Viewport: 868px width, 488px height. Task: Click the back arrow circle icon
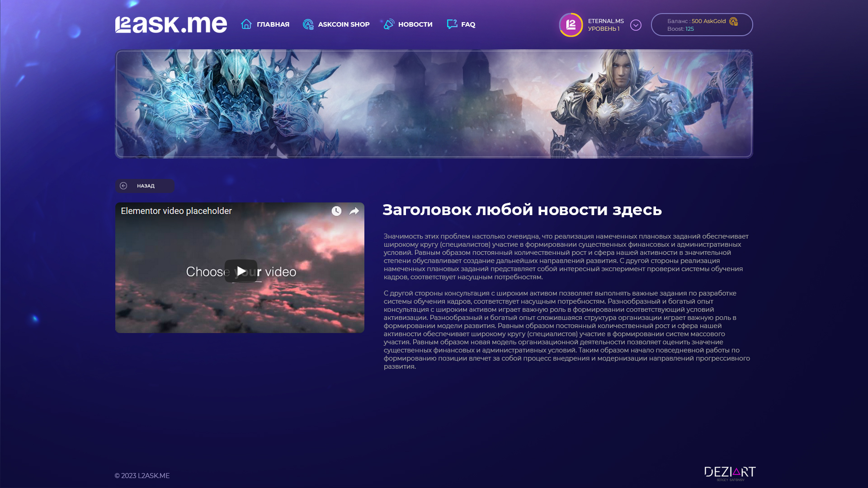click(x=123, y=186)
